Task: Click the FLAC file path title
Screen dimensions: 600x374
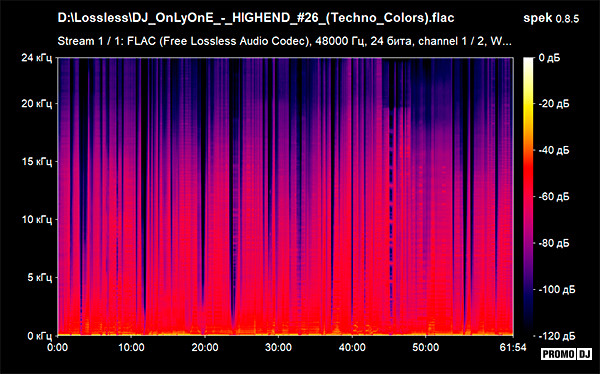Action: click(x=256, y=18)
